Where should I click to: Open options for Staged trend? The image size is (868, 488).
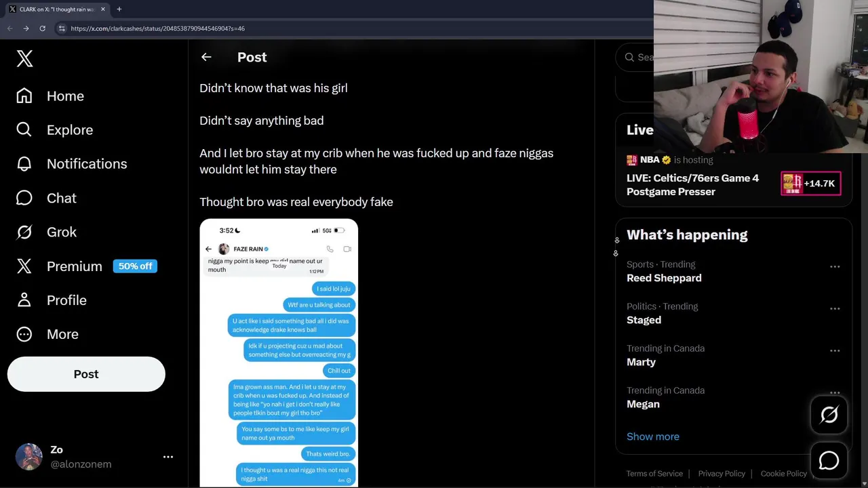(x=835, y=308)
